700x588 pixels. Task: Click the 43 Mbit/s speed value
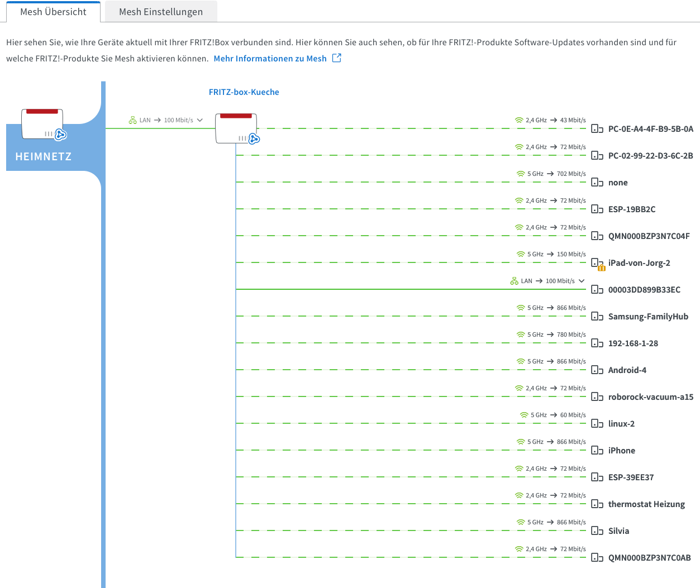(x=573, y=120)
